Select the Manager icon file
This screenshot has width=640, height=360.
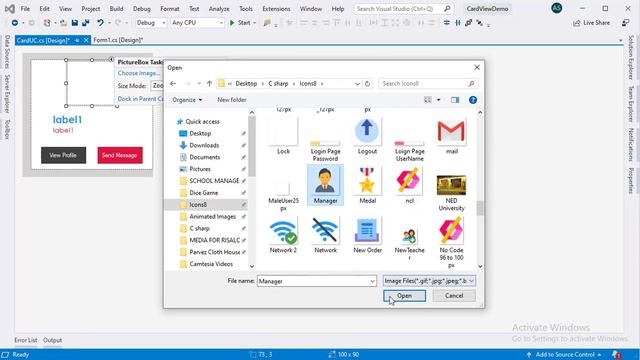point(325,185)
